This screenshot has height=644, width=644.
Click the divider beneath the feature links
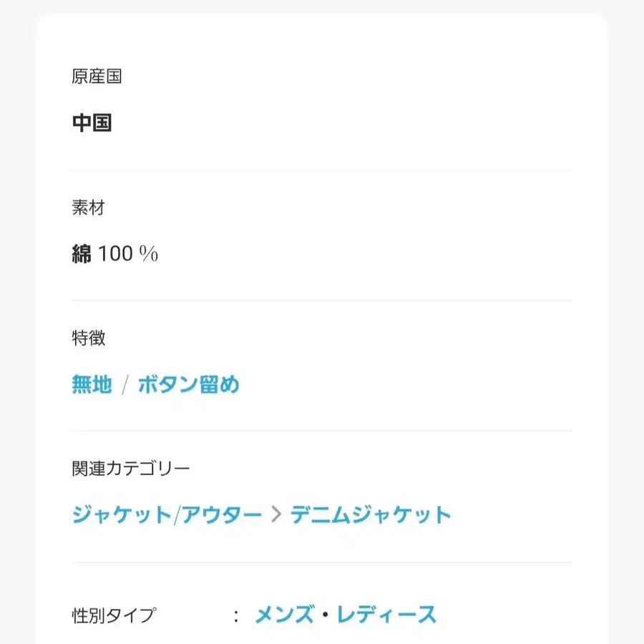321,431
